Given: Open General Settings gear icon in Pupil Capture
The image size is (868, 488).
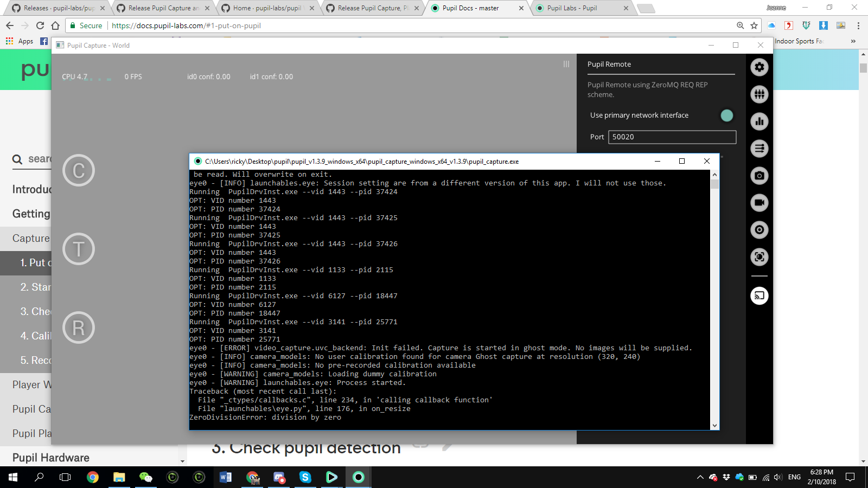Looking at the screenshot, I should pyautogui.click(x=759, y=67).
